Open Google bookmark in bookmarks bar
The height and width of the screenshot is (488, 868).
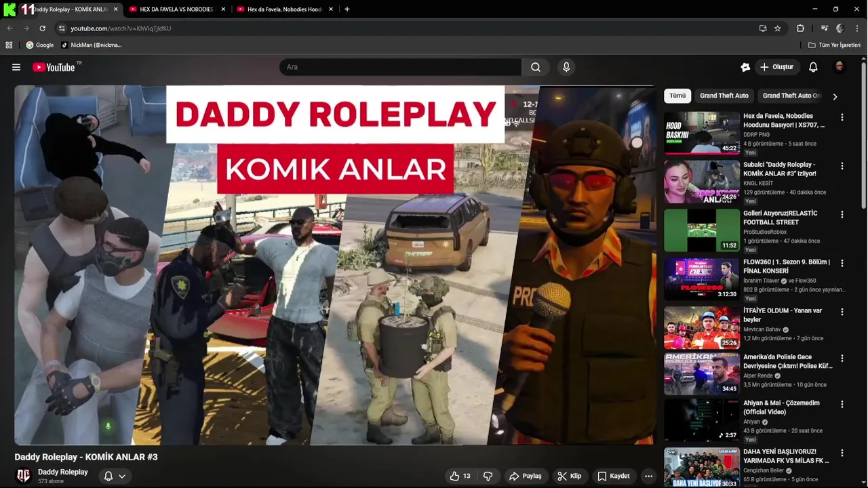tap(40, 45)
